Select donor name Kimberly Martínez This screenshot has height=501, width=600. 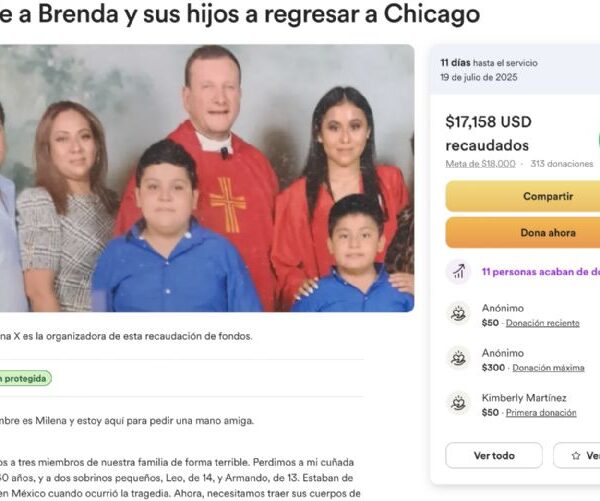click(x=524, y=398)
